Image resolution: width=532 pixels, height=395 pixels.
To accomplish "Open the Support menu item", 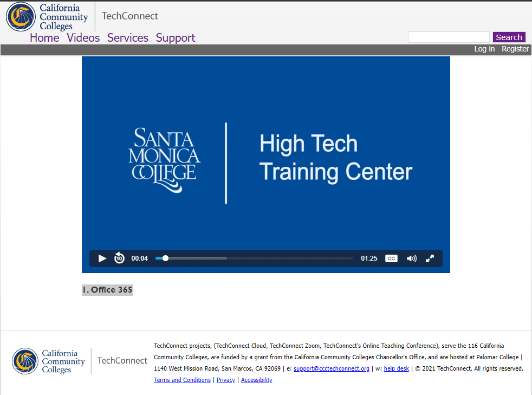I will point(176,38).
